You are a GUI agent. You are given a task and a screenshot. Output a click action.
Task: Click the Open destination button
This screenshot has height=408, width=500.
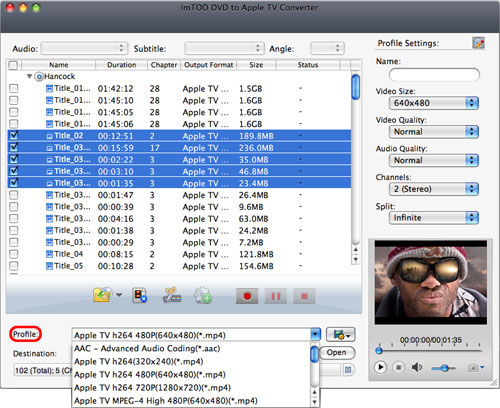point(337,353)
